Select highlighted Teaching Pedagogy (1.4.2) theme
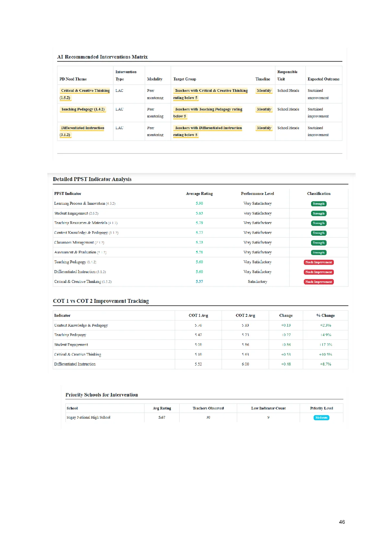This screenshot has height=555, width=392. [83, 109]
